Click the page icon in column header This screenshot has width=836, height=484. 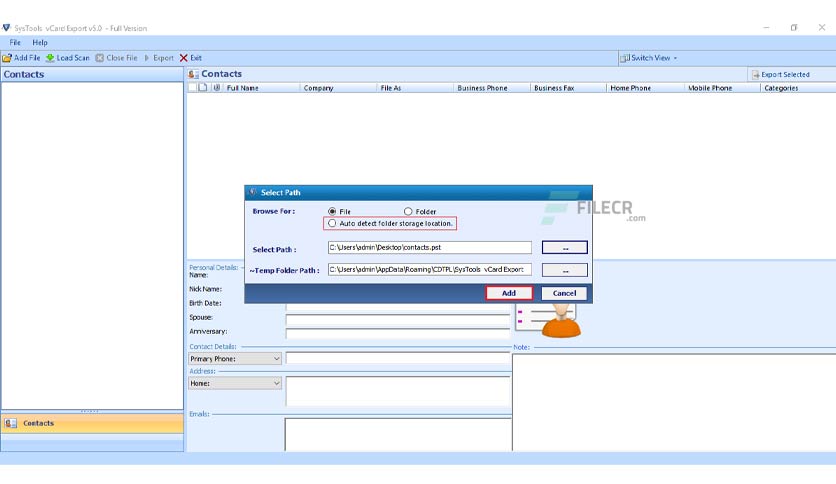pyautogui.click(x=203, y=87)
